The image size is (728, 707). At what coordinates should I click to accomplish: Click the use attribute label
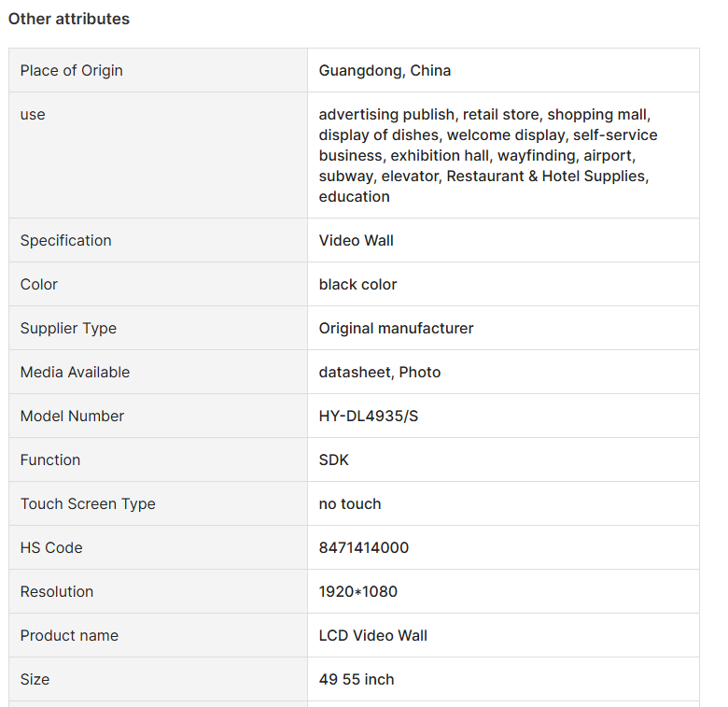33,114
